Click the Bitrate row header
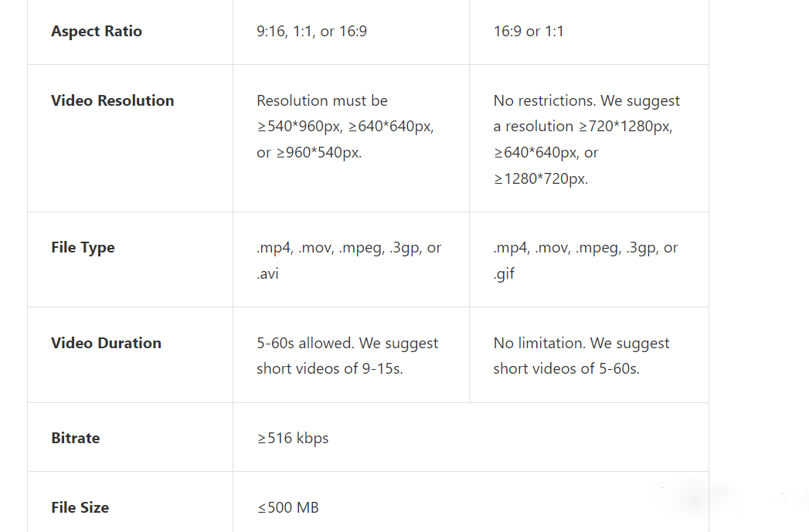The image size is (809, 532). click(75, 438)
